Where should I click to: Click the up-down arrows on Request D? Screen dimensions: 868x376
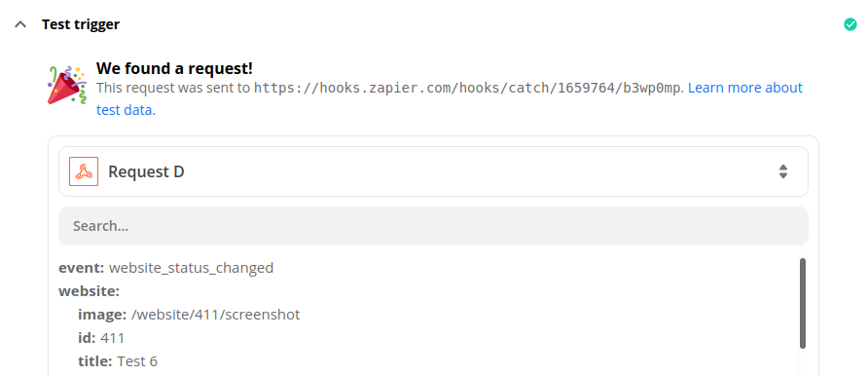[782, 171]
